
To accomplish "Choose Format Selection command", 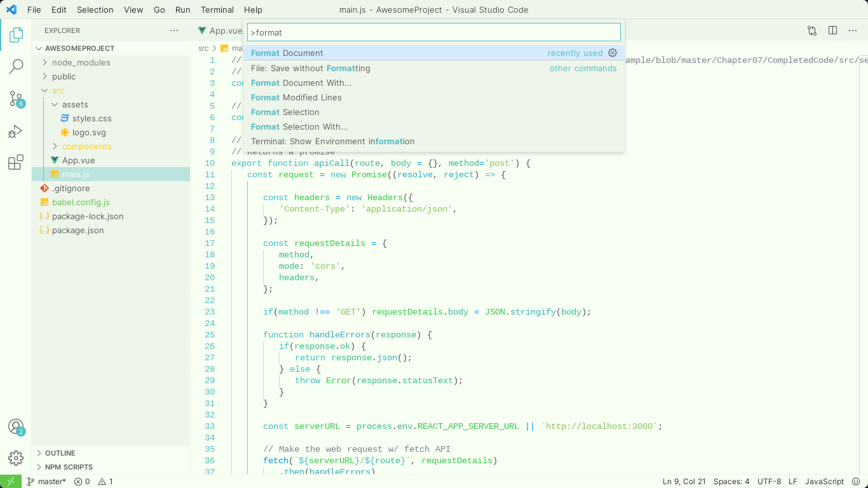I will pos(434,112).
